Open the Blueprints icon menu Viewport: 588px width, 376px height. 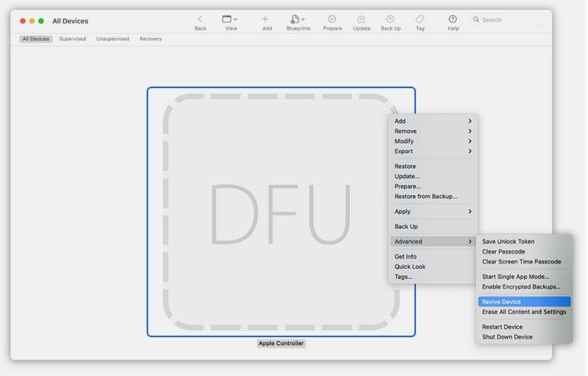298,19
